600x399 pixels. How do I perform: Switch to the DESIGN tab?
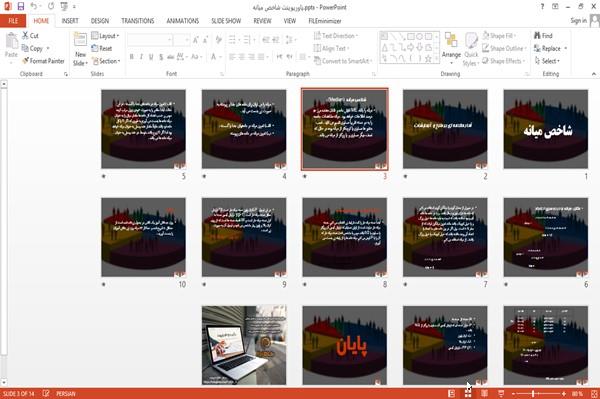[x=100, y=21]
